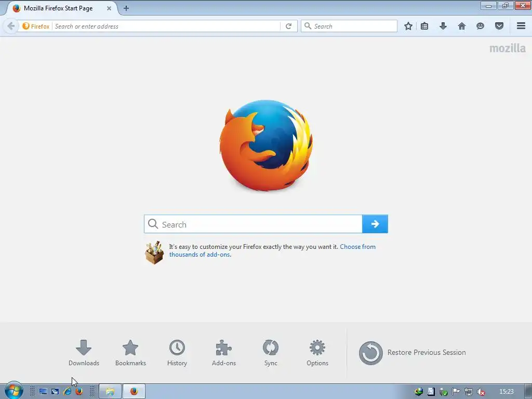Open Sync from start page launcher
532x399 pixels.
[271, 353]
